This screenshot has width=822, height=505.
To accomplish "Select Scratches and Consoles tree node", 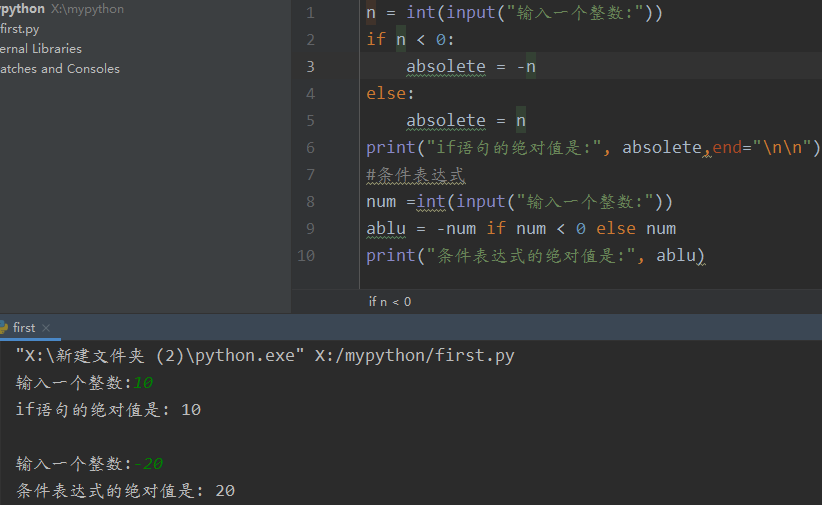I will (x=60, y=69).
